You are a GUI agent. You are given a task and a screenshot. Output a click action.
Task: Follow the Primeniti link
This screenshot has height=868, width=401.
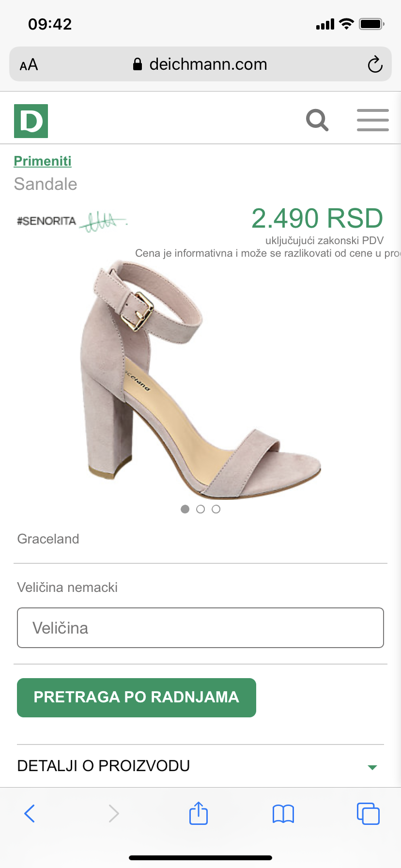(x=43, y=161)
